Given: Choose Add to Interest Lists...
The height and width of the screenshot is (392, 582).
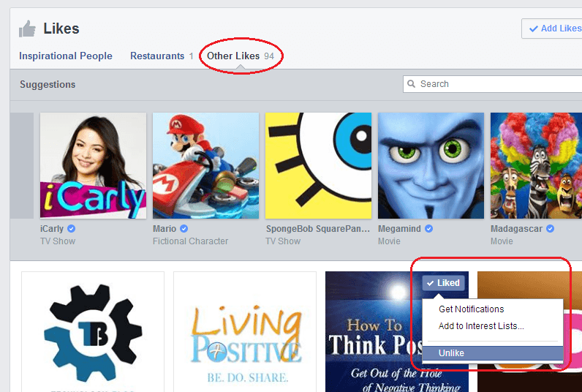Looking at the screenshot, I should (x=481, y=326).
